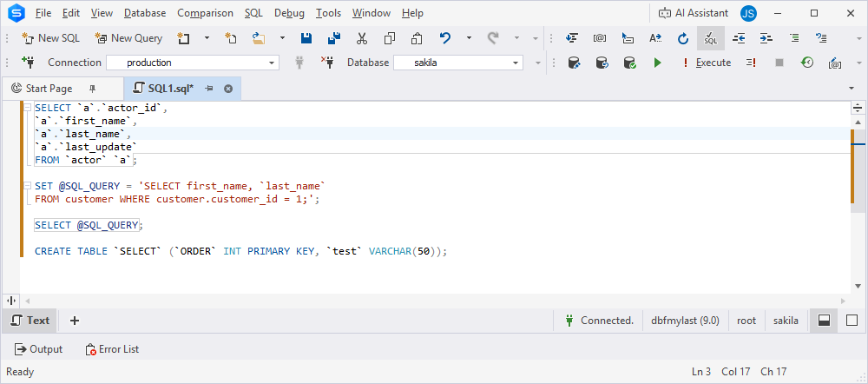Toggle the pin on the Start Page tab
This screenshot has height=384, width=868.
tap(93, 89)
